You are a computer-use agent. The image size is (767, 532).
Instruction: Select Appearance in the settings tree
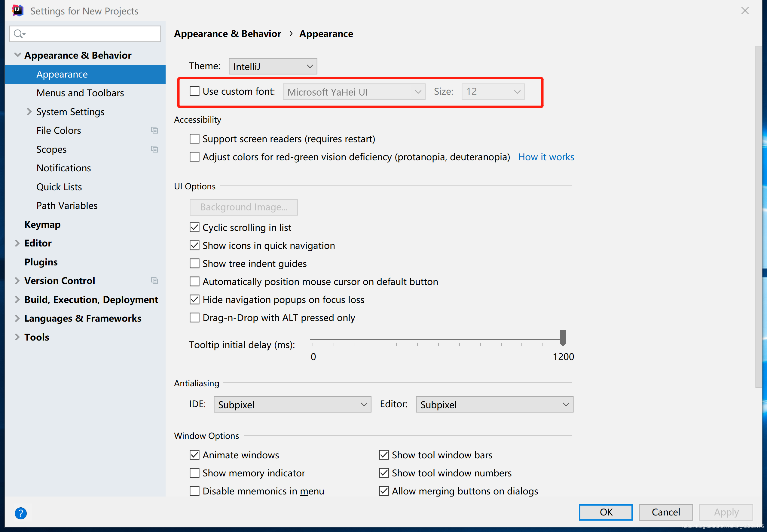pos(85,74)
